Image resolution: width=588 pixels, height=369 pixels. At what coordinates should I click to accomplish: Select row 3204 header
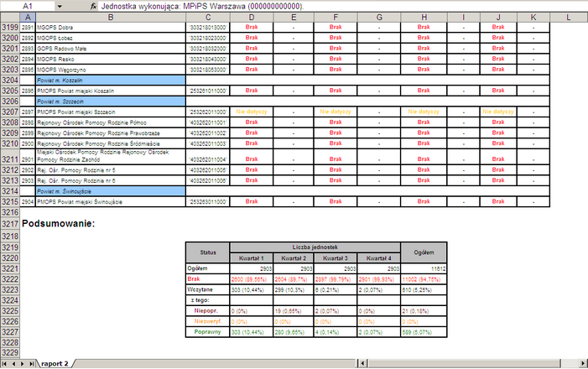pos(9,80)
